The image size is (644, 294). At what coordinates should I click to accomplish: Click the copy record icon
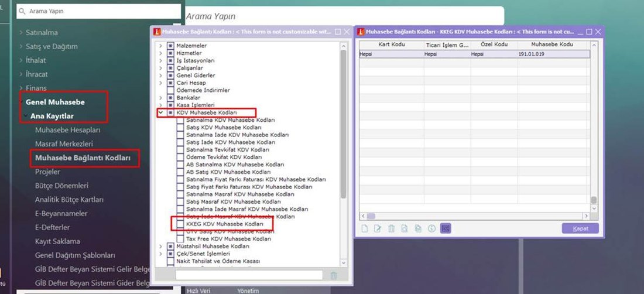click(x=418, y=229)
